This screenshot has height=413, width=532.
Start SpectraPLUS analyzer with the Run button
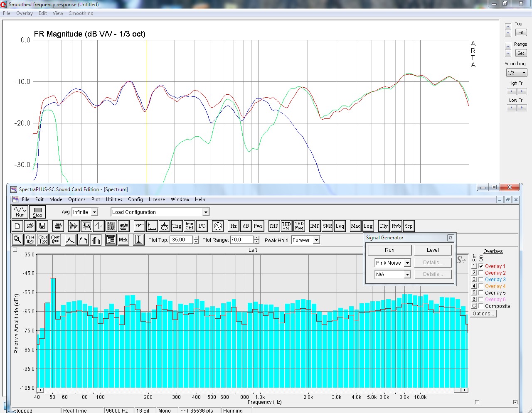click(x=20, y=212)
